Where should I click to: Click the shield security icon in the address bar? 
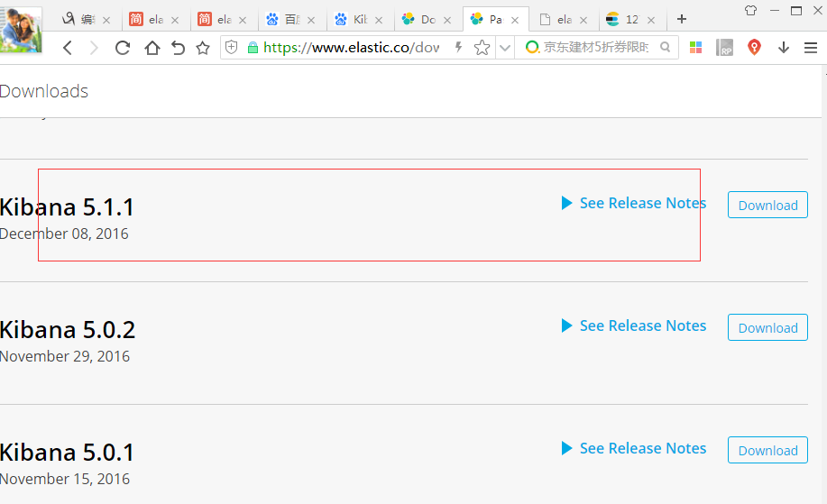click(x=232, y=48)
